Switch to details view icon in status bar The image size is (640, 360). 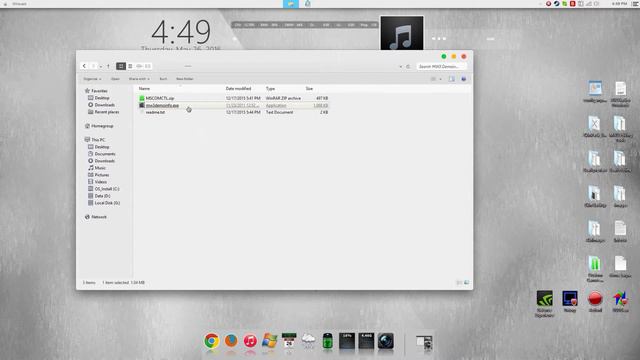tap(459, 282)
